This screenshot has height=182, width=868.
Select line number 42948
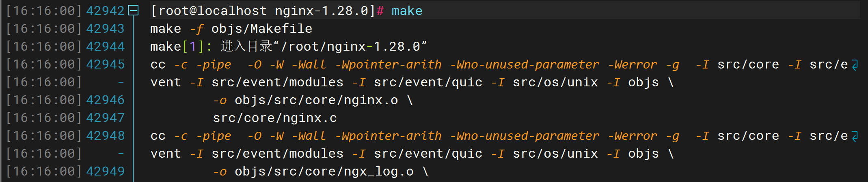click(x=105, y=136)
